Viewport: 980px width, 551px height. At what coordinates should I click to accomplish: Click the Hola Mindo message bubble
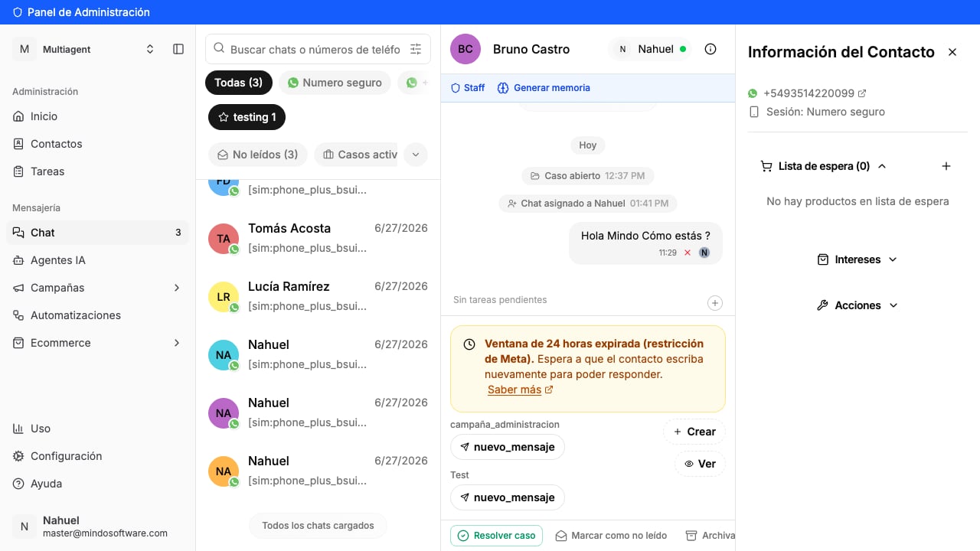pos(645,243)
